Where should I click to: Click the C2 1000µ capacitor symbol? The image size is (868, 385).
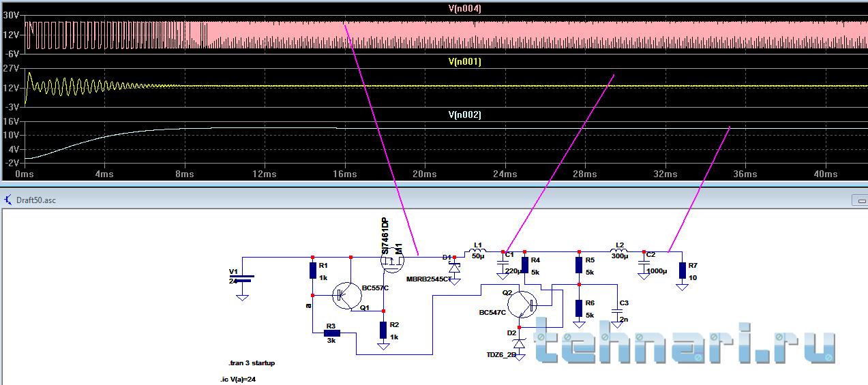(642, 266)
